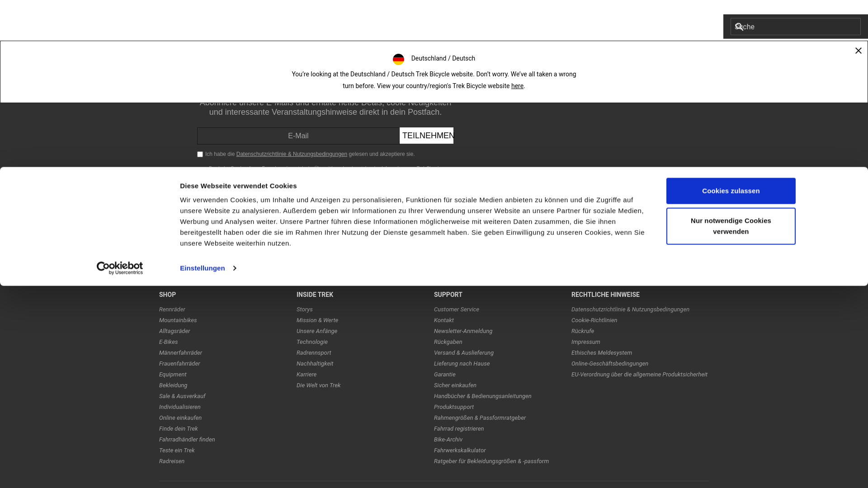Image resolution: width=868 pixels, height=488 pixels.
Task: Open the Technologie link
Action: 312,342
